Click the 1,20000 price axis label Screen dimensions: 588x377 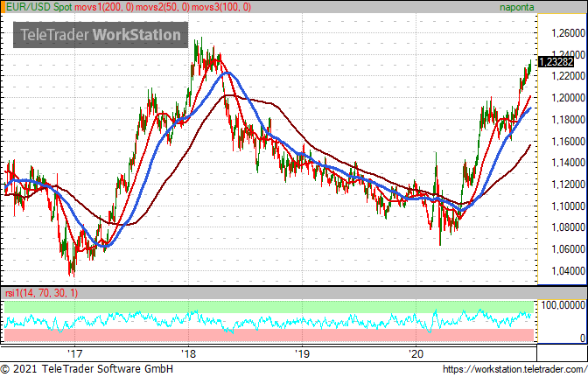click(x=568, y=98)
